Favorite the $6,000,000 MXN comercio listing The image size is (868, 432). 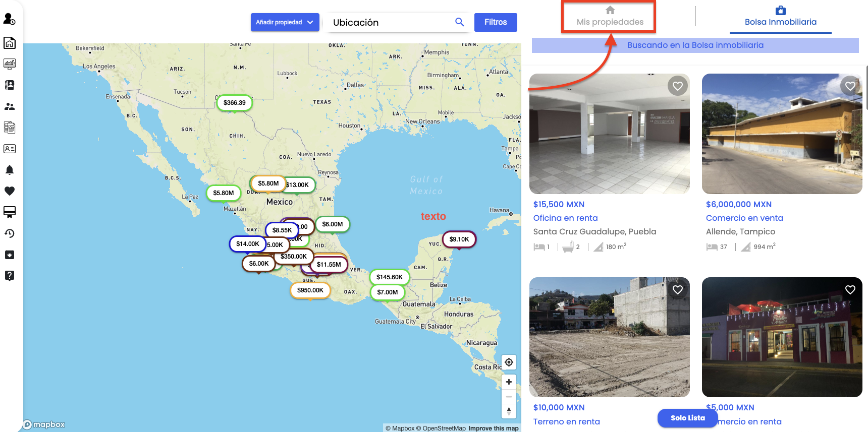(850, 86)
